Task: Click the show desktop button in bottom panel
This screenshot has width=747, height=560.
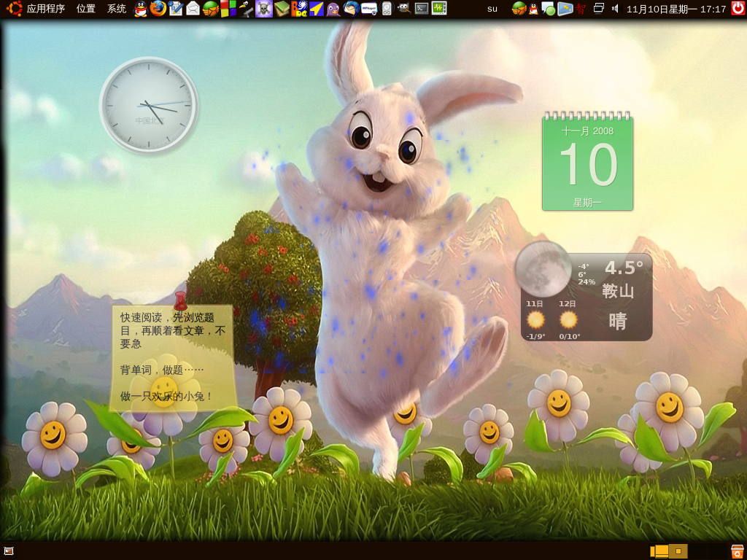Action: coord(9,551)
